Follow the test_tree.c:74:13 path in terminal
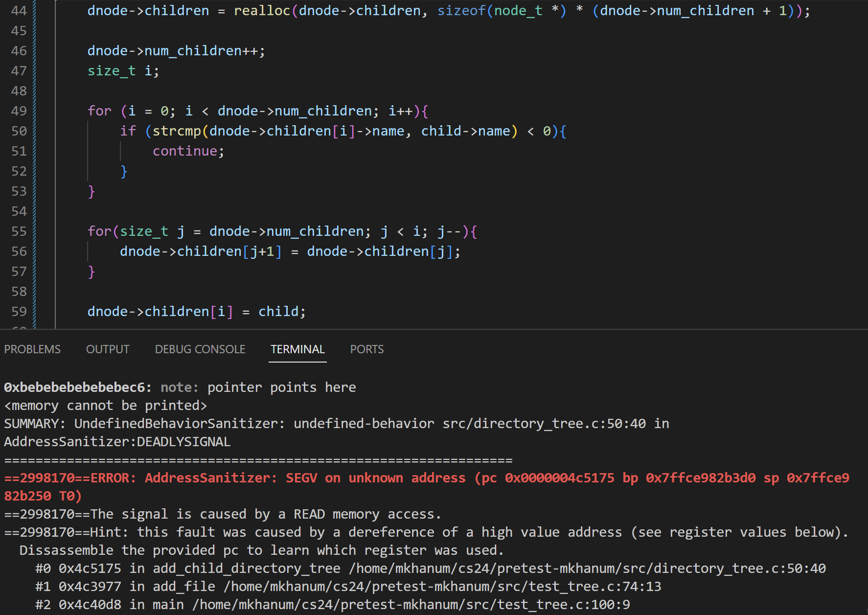The image size is (868, 615). coord(442,587)
